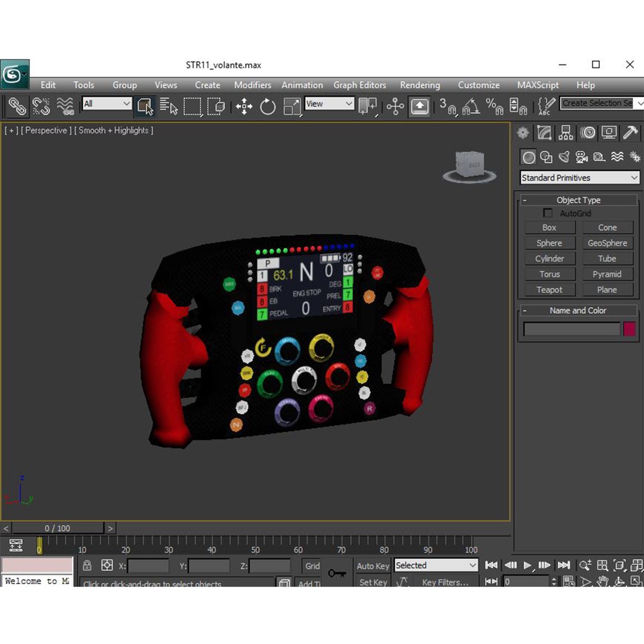
Task: Select the Shapes category icon
Action: coord(546,157)
